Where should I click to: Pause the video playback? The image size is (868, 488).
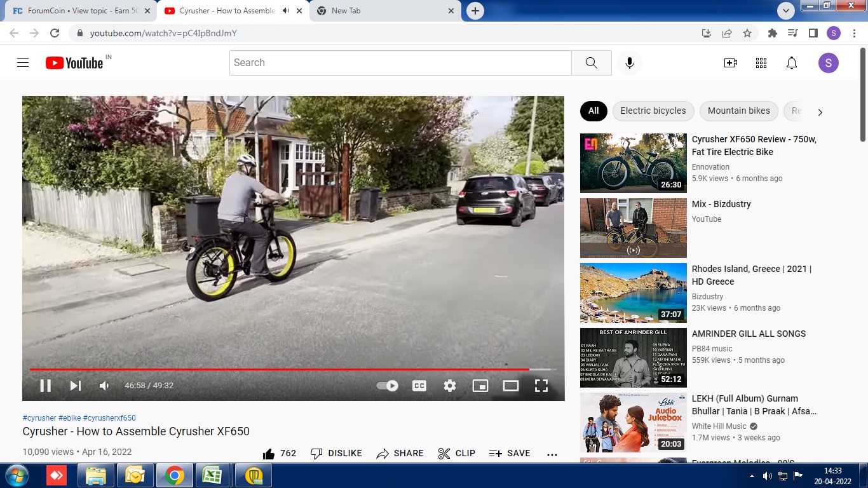pos(45,386)
